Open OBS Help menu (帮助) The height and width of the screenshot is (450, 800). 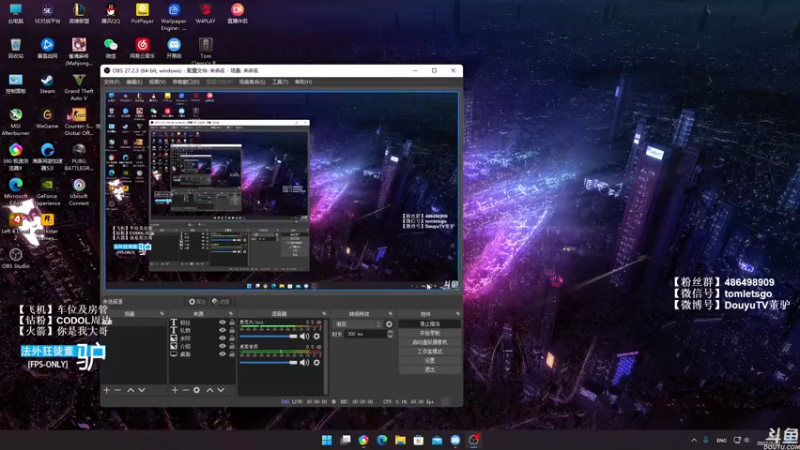303,82
